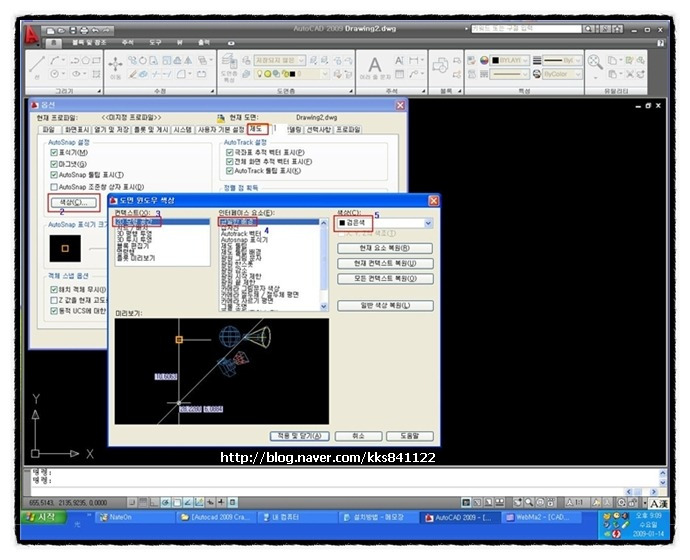Screen dimensions: 690x560
Task: Open the AutoCAD application menu logo
Action: (31, 35)
